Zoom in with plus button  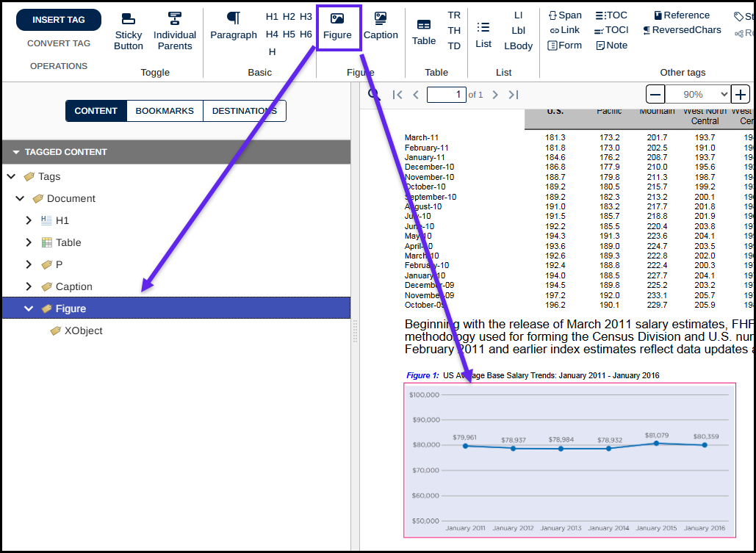pos(741,95)
